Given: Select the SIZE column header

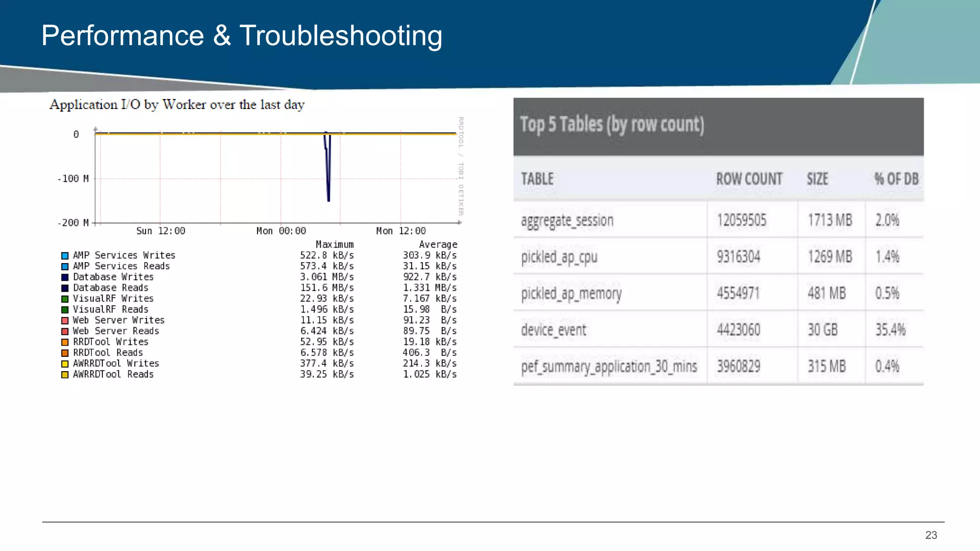Looking at the screenshot, I should [817, 179].
